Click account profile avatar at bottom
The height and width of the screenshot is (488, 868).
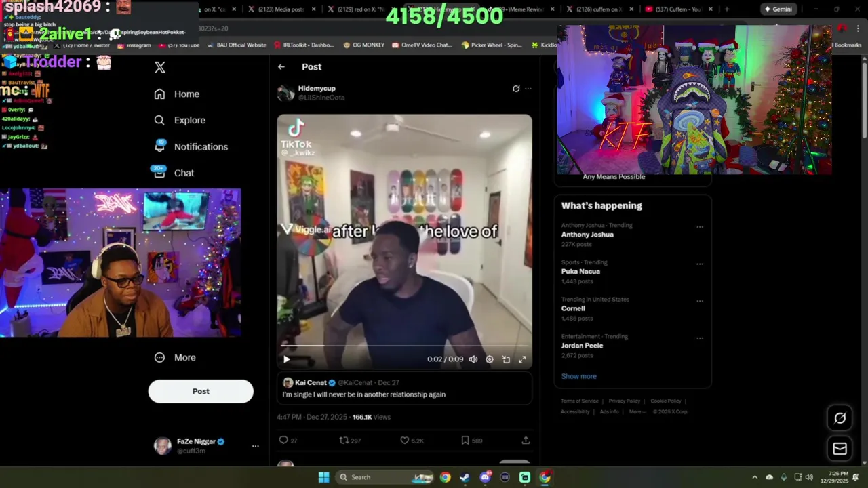pos(163,445)
